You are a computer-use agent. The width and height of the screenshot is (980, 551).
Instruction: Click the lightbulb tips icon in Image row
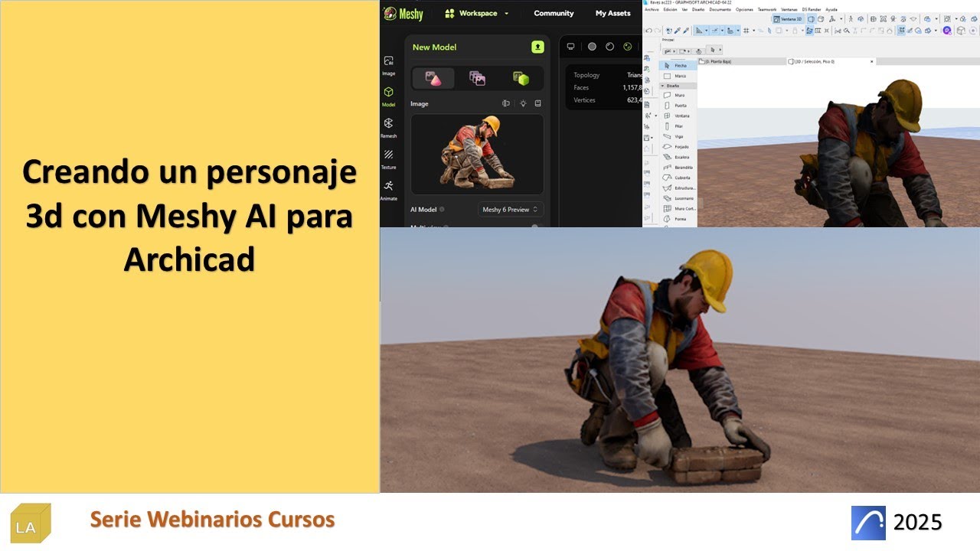(x=523, y=103)
